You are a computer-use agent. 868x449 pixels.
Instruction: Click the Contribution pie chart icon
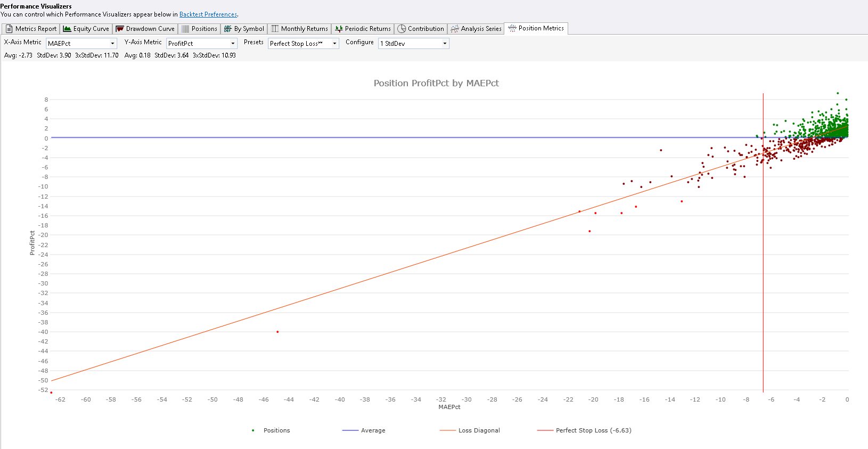(x=402, y=29)
